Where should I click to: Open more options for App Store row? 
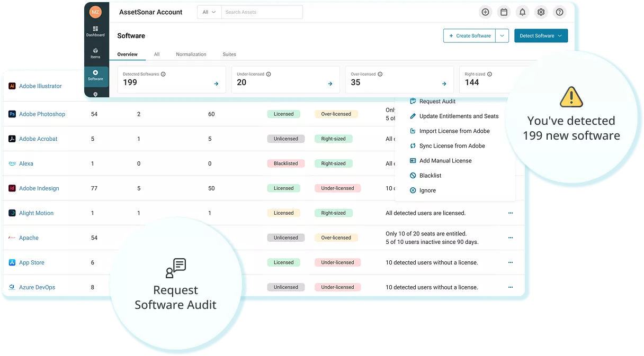coord(511,262)
